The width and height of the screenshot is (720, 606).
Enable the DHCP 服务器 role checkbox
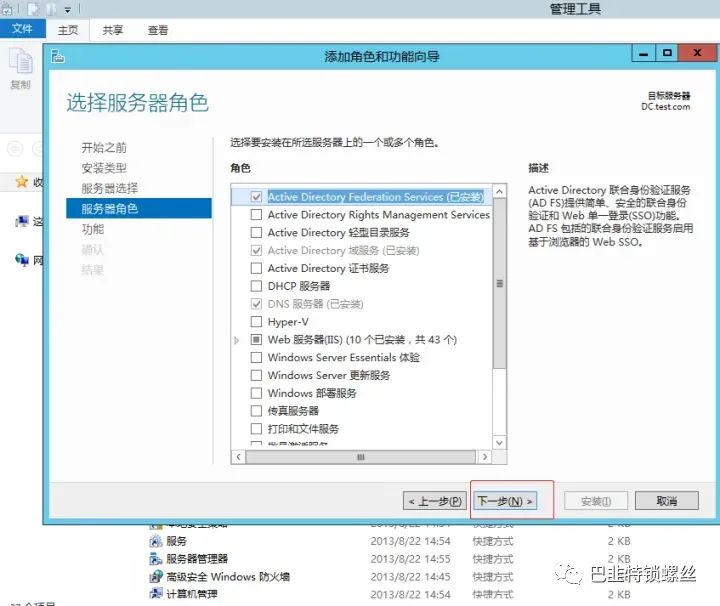point(256,286)
